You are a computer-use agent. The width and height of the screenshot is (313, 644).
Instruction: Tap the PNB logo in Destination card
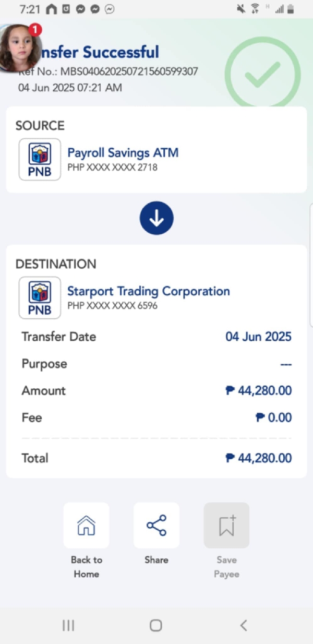click(x=40, y=297)
